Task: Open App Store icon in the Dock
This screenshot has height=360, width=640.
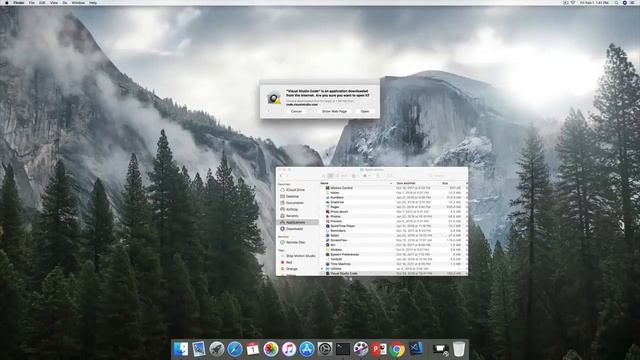Action: point(307,349)
